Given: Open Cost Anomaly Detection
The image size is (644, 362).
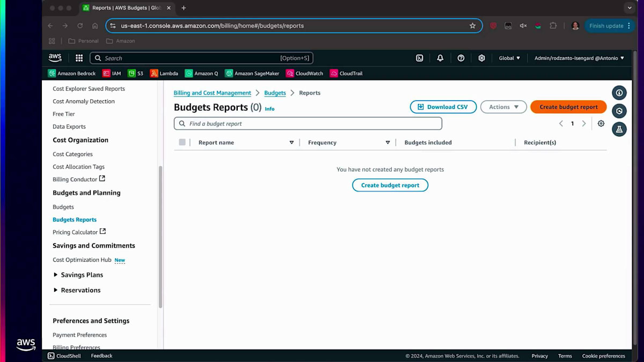Looking at the screenshot, I should tap(84, 101).
